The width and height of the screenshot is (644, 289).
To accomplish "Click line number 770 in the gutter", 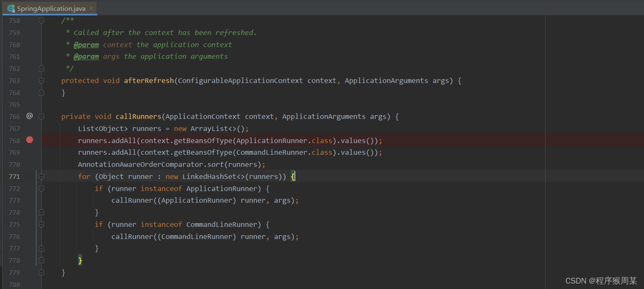I will tap(14, 164).
